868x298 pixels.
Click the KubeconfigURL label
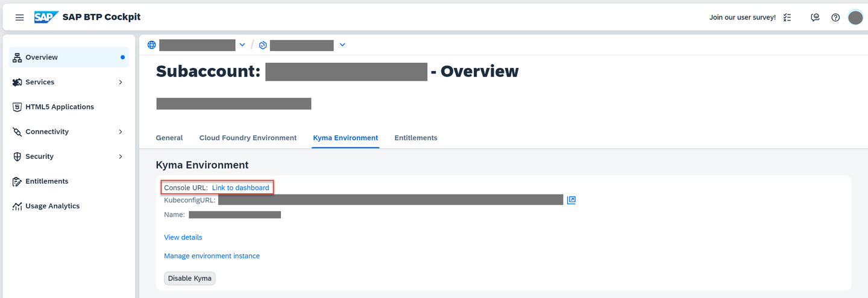pos(190,200)
